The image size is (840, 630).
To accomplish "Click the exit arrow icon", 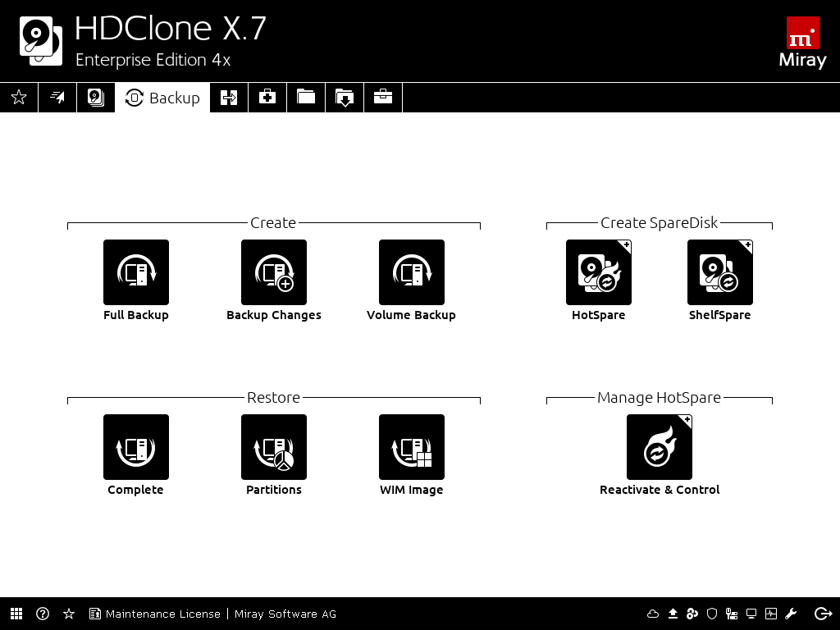I will point(823,614).
